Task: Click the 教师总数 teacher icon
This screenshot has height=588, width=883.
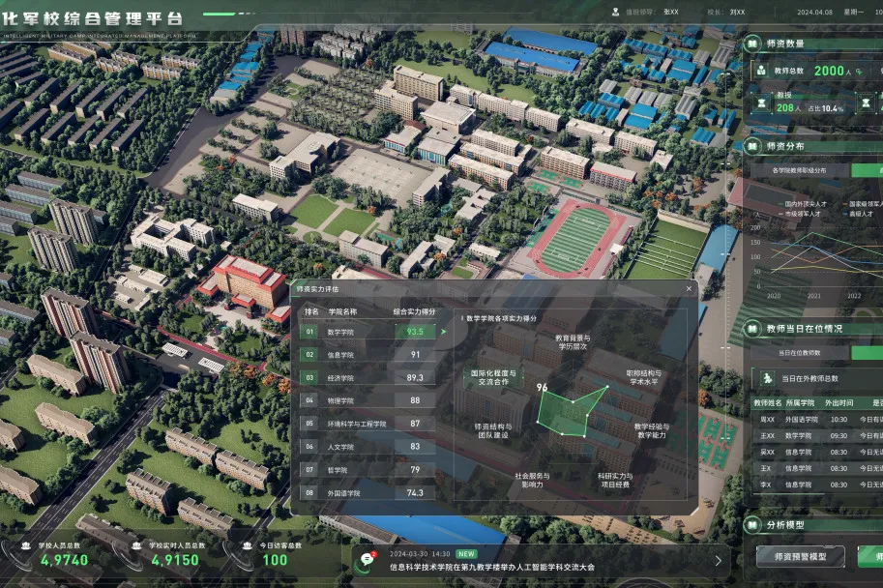Action: coord(762,71)
